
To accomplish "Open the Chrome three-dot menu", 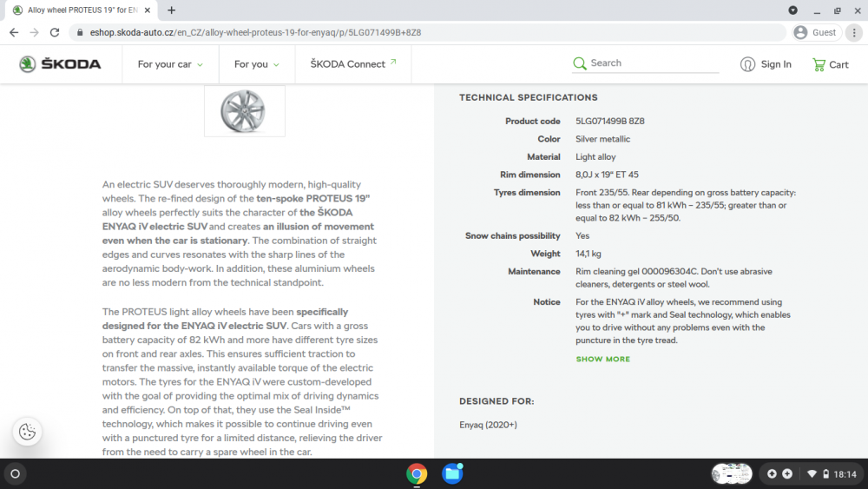I will pyautogui.click(x=854, y=33).
